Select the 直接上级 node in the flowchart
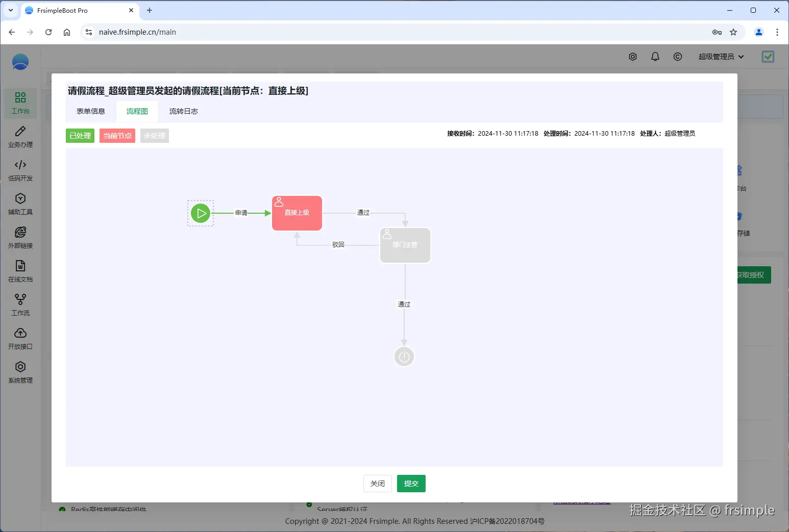 coord(297,213)
